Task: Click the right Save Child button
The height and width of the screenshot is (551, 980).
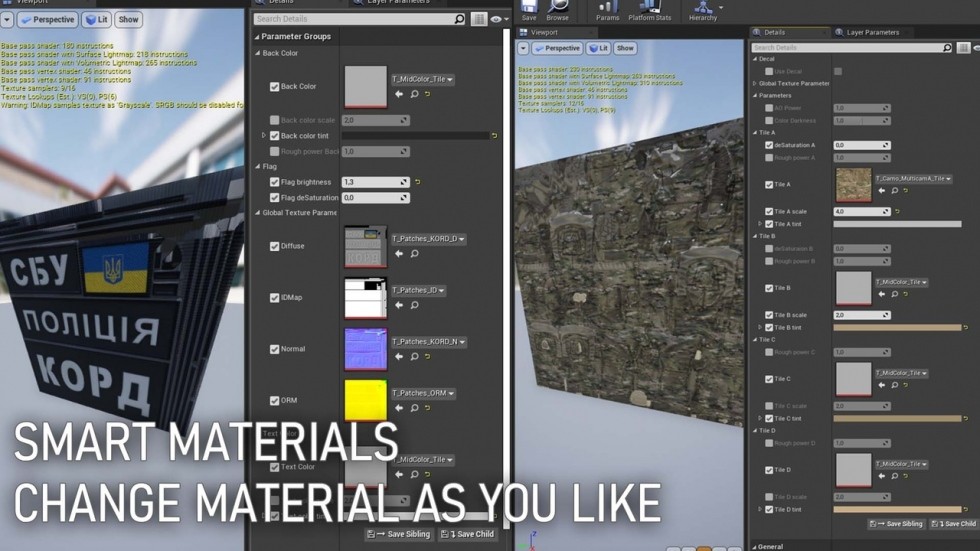Action: tap(953, 524)
